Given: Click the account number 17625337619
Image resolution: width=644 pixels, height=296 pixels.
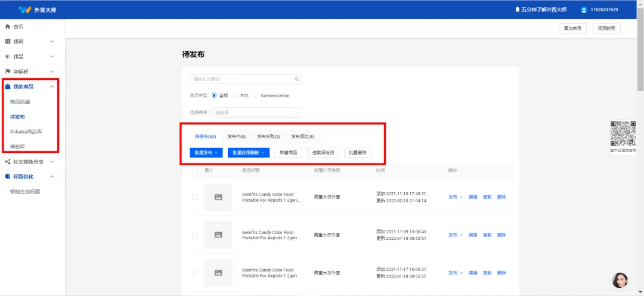Looking at the screenshot, I should point(604,10).
